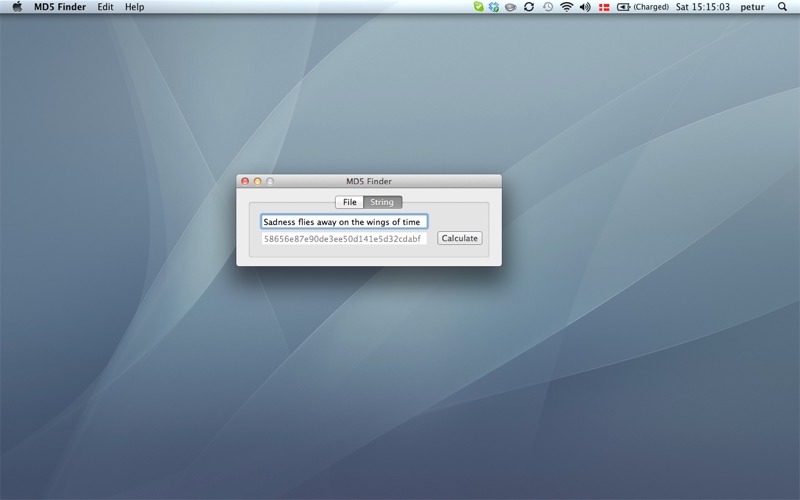
Task: Open the Time Machine menu icon
Action: tap(548, 7)
